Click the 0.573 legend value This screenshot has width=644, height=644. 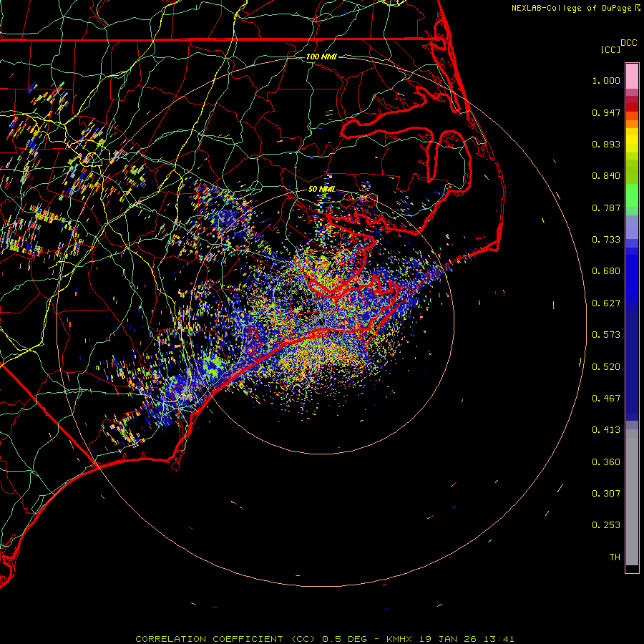(606, 335)
